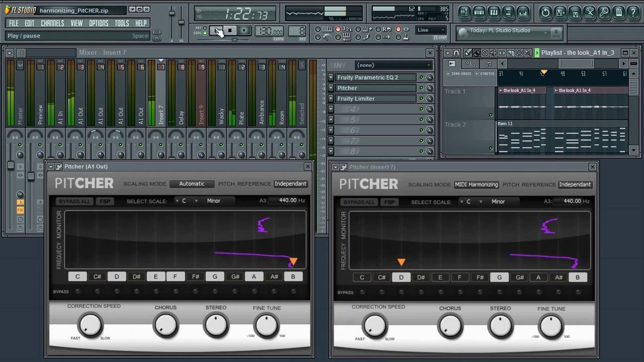
Task: Open the snap 'Line' dropdown
Action: click(431, 30)
